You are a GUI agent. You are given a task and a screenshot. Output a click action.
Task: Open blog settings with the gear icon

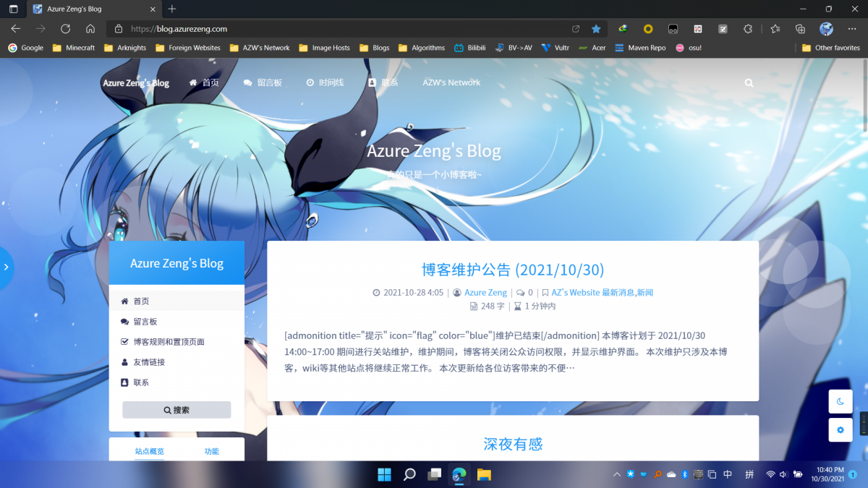click(x=840, y=429)
